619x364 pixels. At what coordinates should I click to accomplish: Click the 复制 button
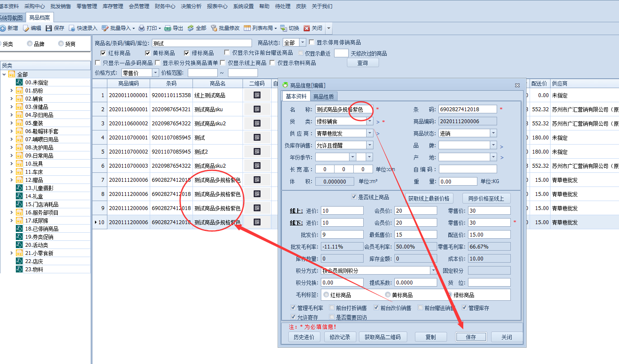[431, 337]
